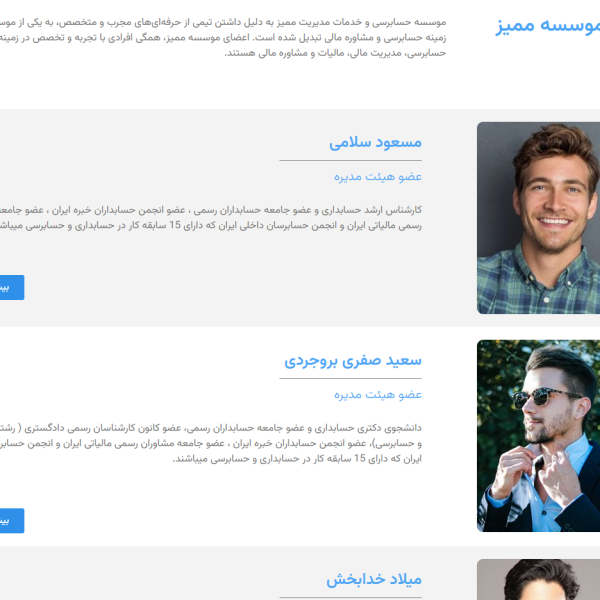
Task: Open photo of man in plaid shirt
Action: coord(538,218)
